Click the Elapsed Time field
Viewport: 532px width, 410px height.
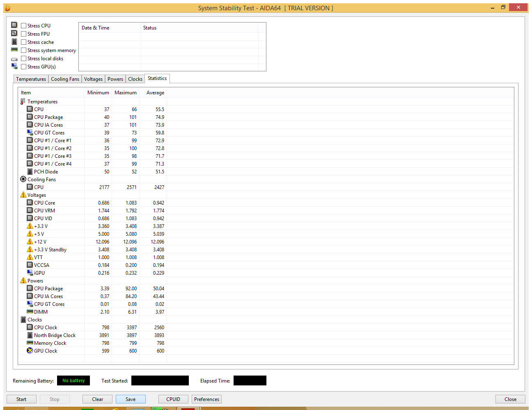click(x=250, y=380)
